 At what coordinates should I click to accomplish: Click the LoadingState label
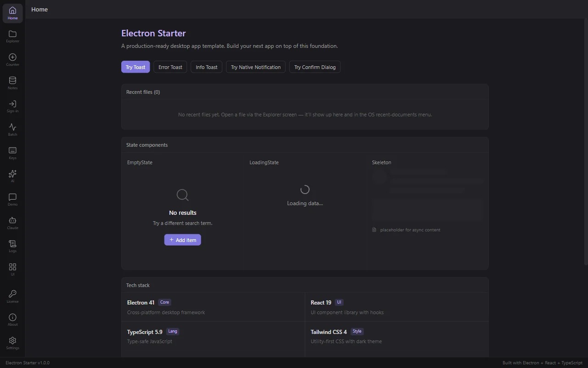pos(264,162)
